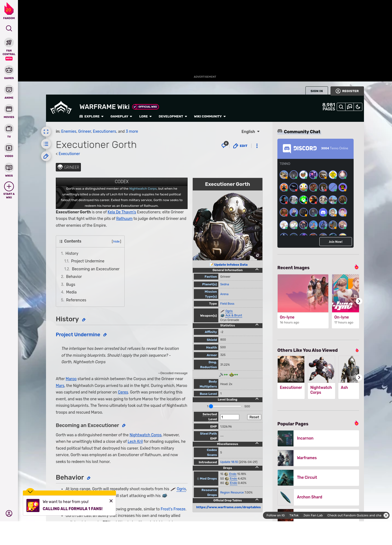The height and width of the screenshot is (545, 392).
Task: Open the wiki discussions icon in header
Action: [x=350, y=107]
